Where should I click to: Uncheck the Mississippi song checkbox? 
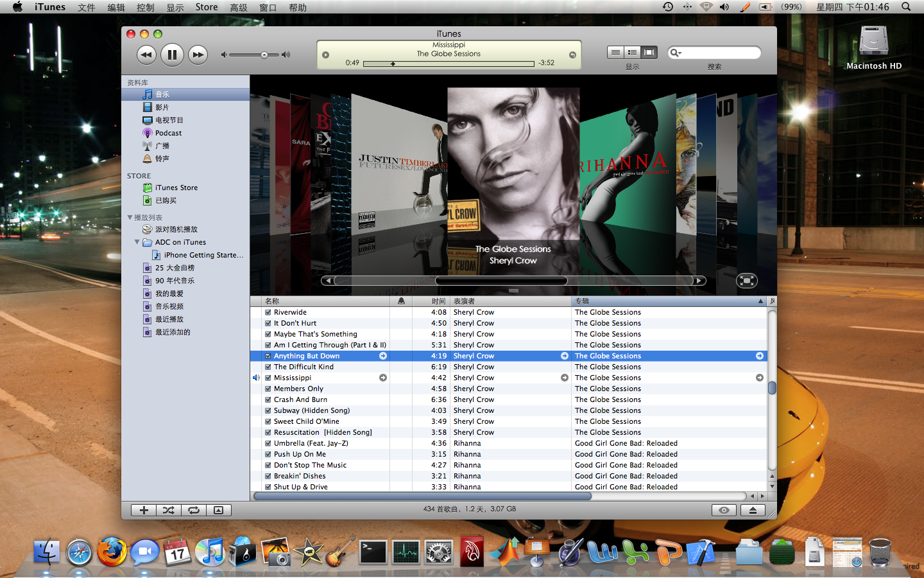pos(268,378)
